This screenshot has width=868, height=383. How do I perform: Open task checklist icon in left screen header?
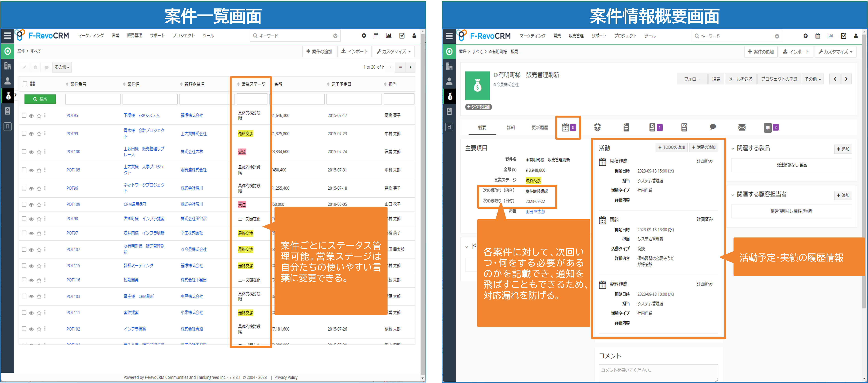click(402, 35)
